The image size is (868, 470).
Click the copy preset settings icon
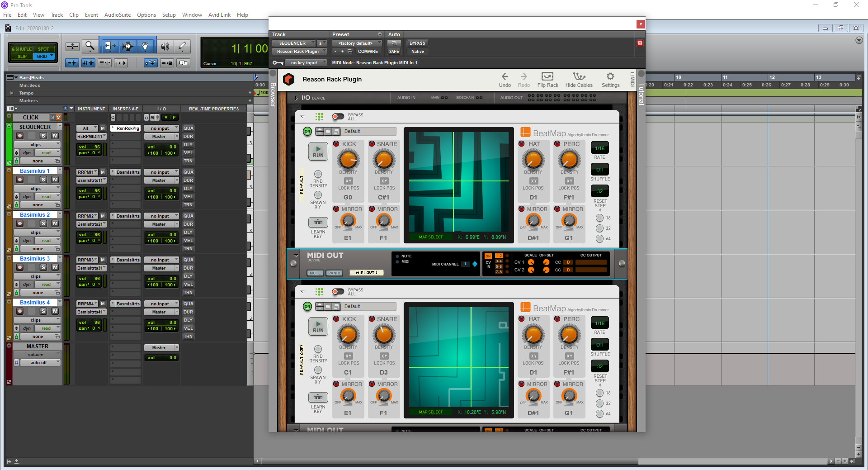pyautogui.click(x=350, y=52)
